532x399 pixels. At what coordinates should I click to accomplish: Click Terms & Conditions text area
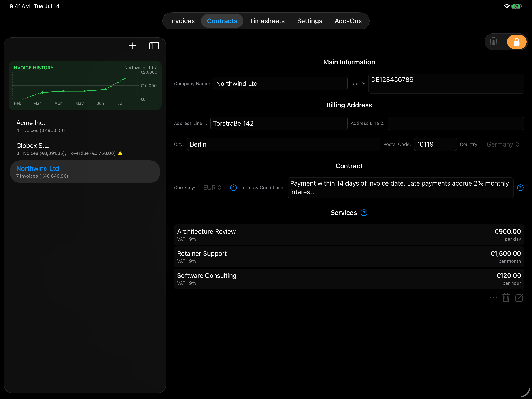400,188
